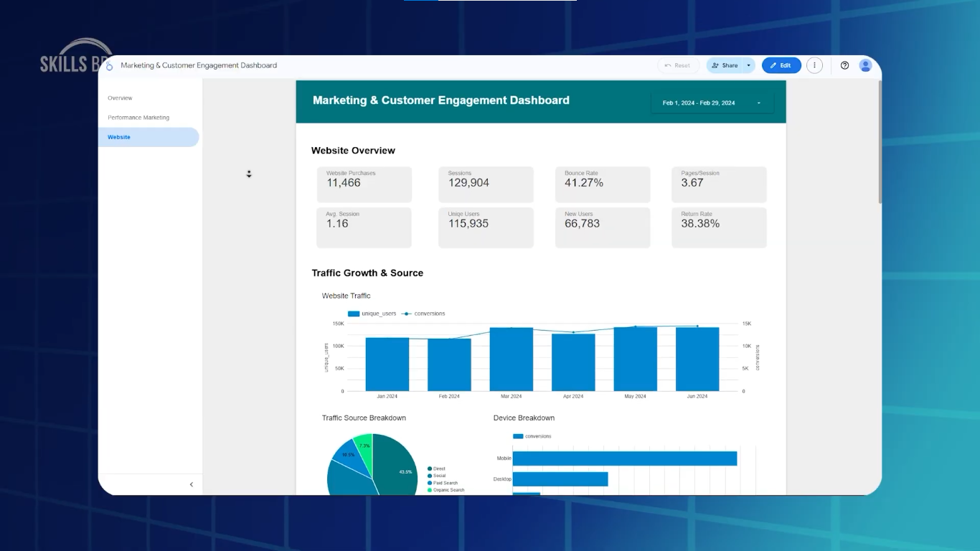Viewport: 980px width, 551px height.
Task: Select the Website page in sidebar
Action: tap(119, 137)
